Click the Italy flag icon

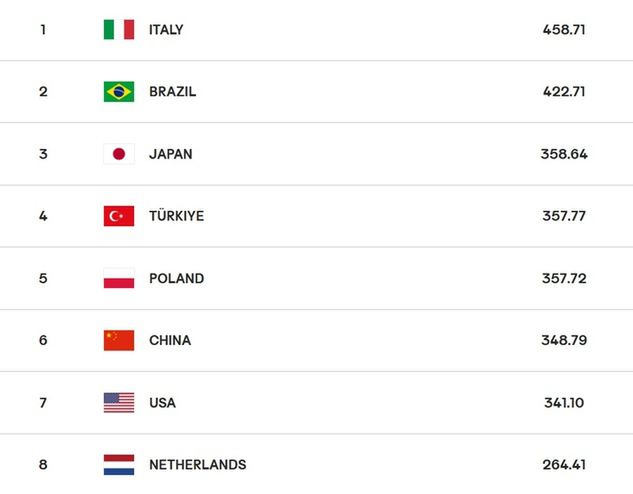[119, 29]
